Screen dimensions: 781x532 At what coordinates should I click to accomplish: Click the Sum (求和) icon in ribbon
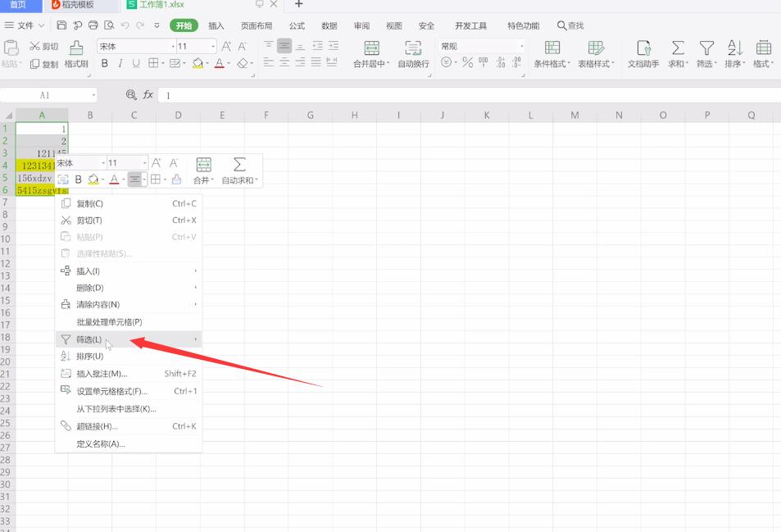click(x=678, y=48)
